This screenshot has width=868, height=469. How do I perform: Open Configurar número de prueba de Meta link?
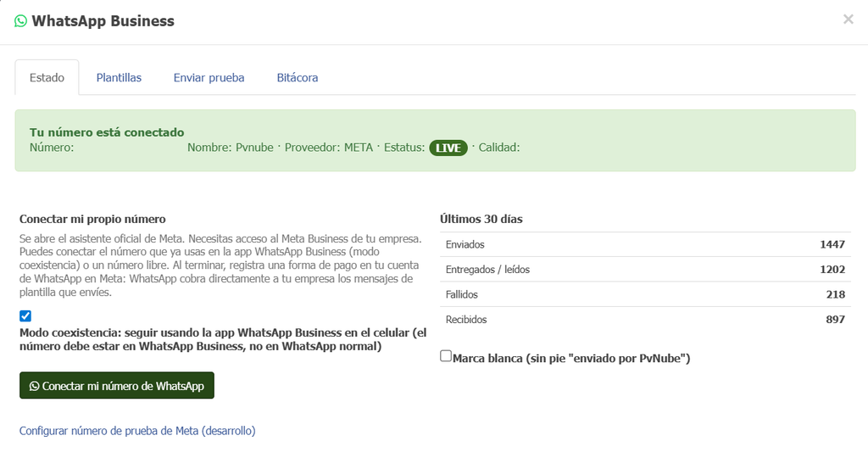137,431
